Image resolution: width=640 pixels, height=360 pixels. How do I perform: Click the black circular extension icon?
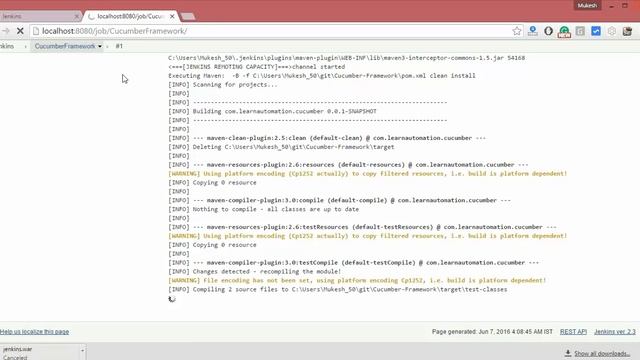click(x=548, y=31)
